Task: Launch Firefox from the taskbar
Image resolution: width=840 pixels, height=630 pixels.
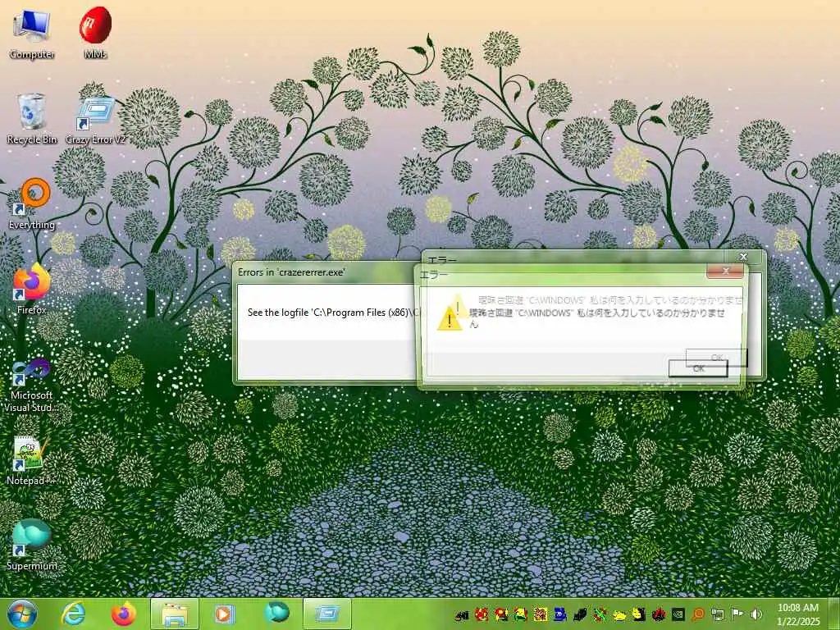Action: 123,614
